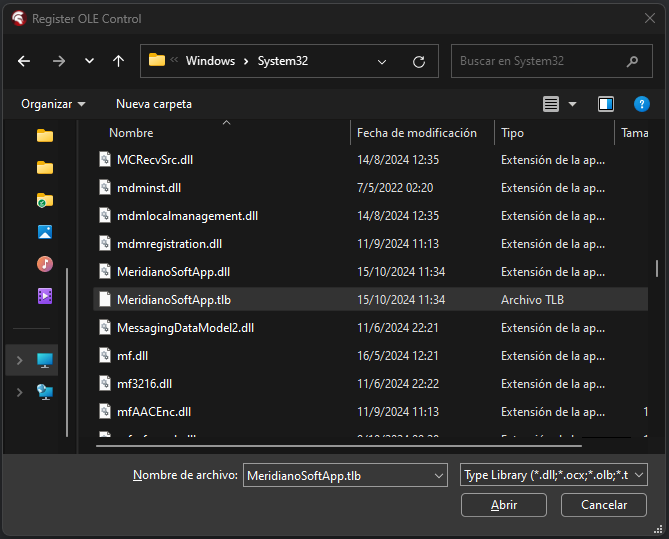
Task: Change the view layout icon
Action: pyautogui.click(x=551, y=104)
